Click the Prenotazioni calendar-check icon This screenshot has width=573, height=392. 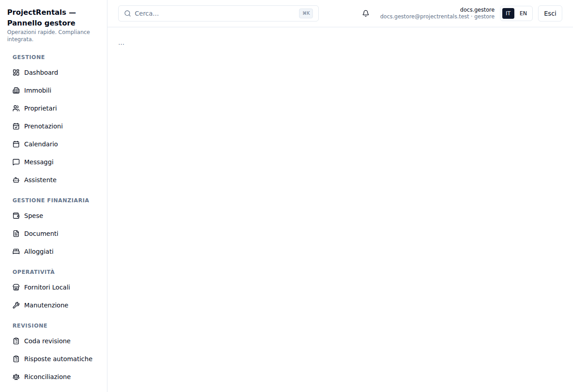tap(16, 126)
